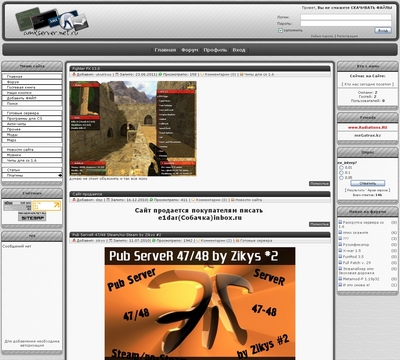Open Профиль in the top navigation bar
This screenshot has width=400, height=360.
click(x=215, y=50)
